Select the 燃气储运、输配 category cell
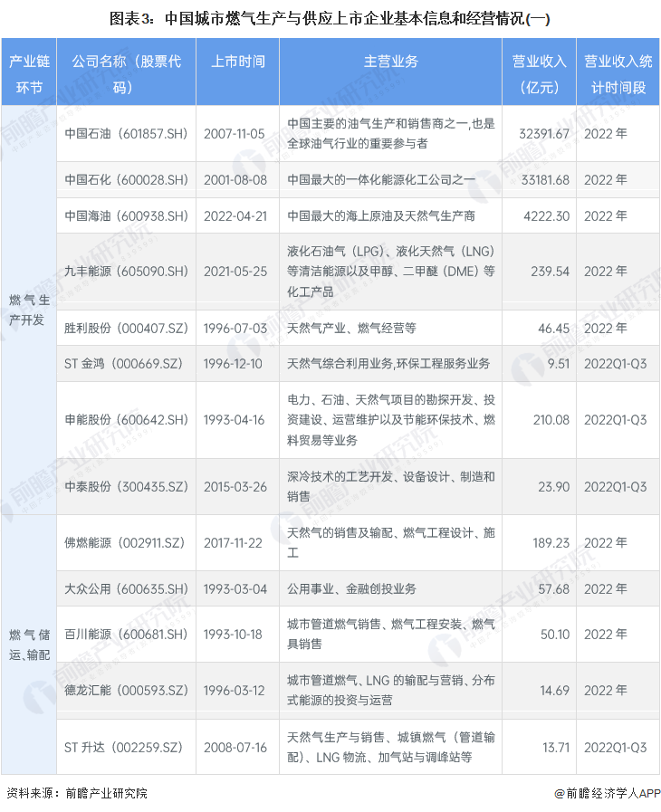The height and width of the screenshot is (812, 661). point(28,645)
